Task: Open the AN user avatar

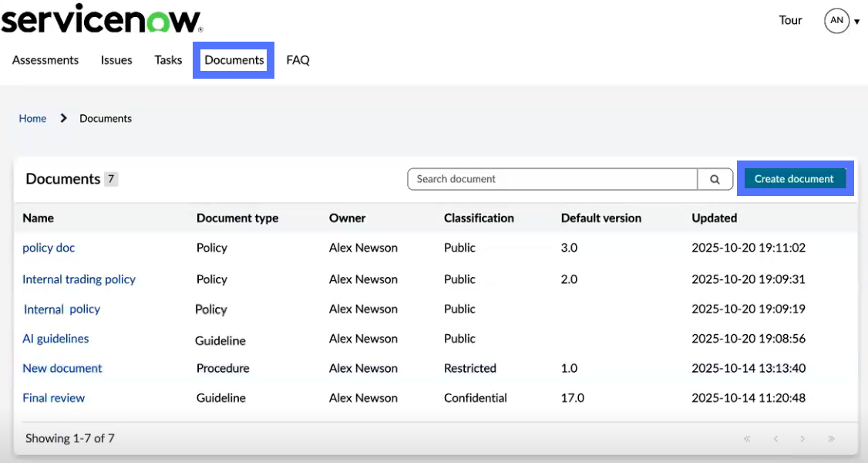Action: (836, 21)
